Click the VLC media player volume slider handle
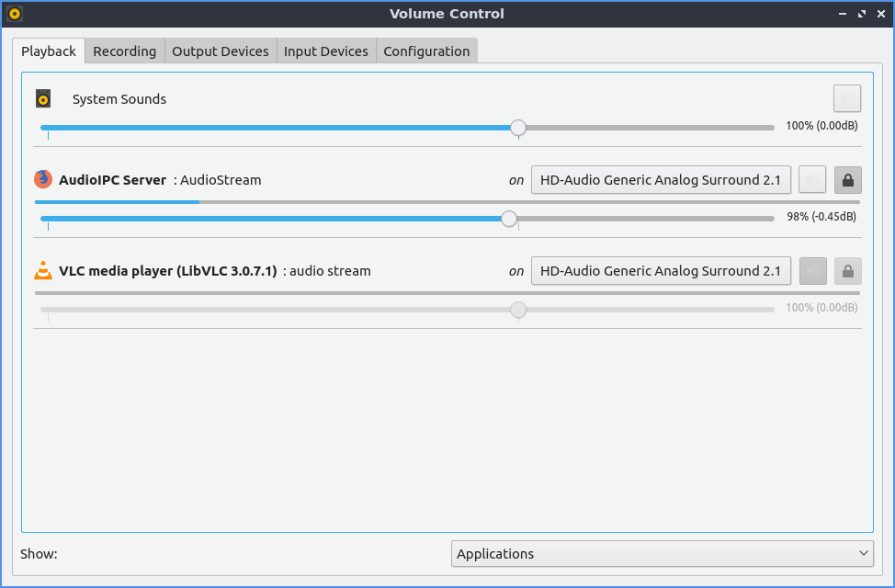 [x=518, y=310]
